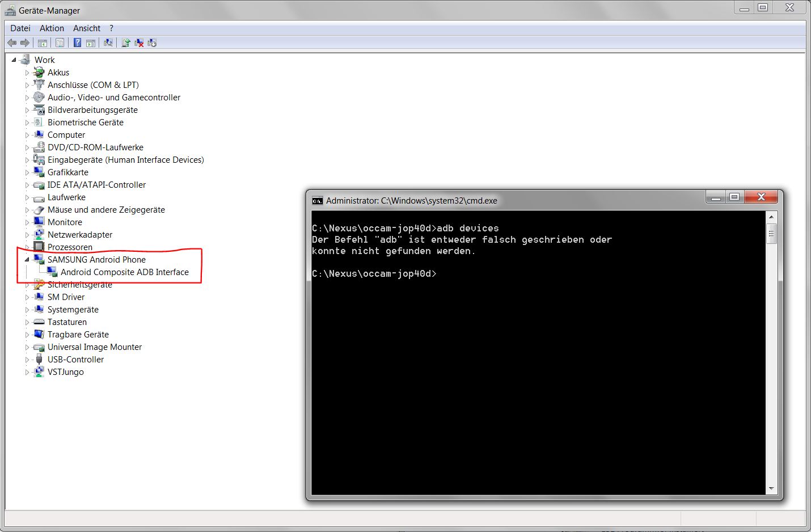Click the Biometrische Geräte icon
The width and height of the screenshot is (811, 532).
[39, 122]
